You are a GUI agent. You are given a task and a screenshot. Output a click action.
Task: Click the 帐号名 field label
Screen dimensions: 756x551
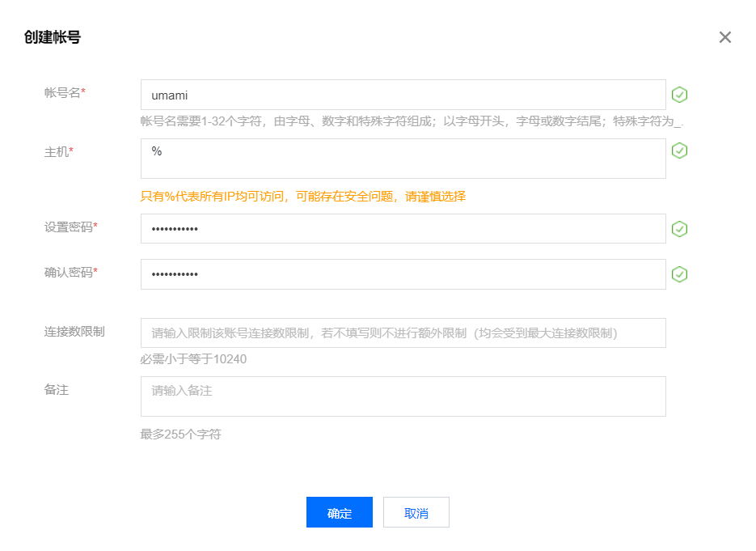[64, 93]
